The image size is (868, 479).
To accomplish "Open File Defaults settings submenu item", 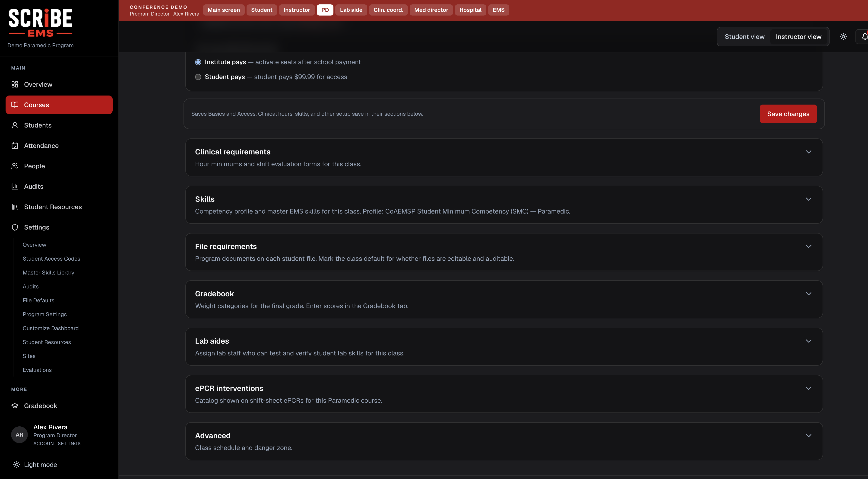I will click(x=38, y=301).
